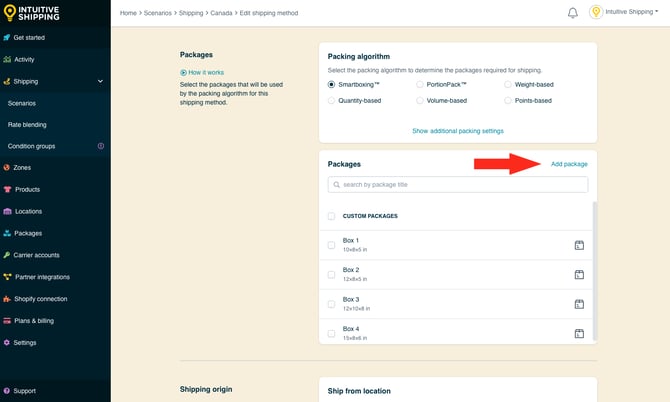This screenshot has height=402, width=670.
Task: Open the Intuitive Shipping account dropdown
Action: (x=631, y=12)
